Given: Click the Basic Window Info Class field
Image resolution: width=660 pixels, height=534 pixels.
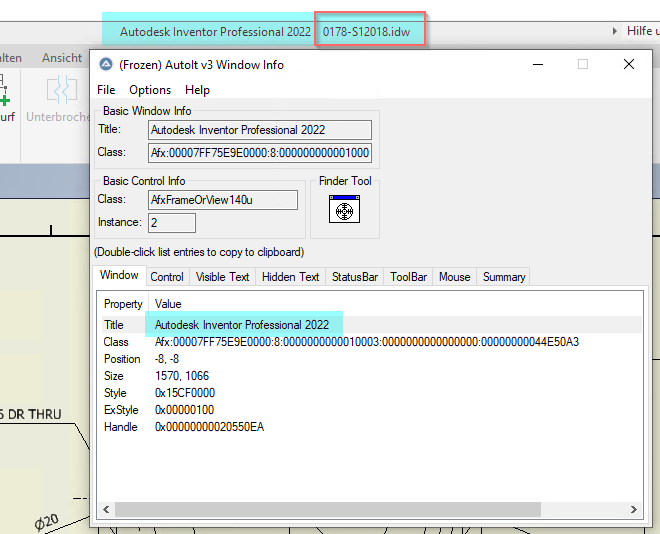Looking at the screenshot, I should click(x=260, y=153).
